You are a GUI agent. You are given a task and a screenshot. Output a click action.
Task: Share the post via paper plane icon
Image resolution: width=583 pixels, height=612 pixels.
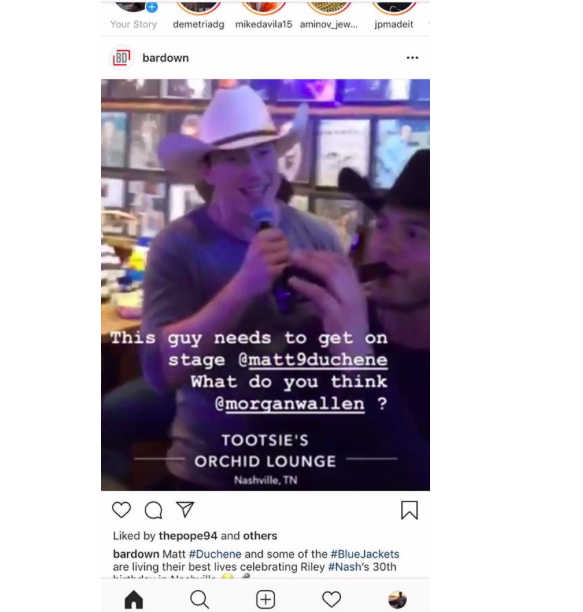click(x=185, y=509)
